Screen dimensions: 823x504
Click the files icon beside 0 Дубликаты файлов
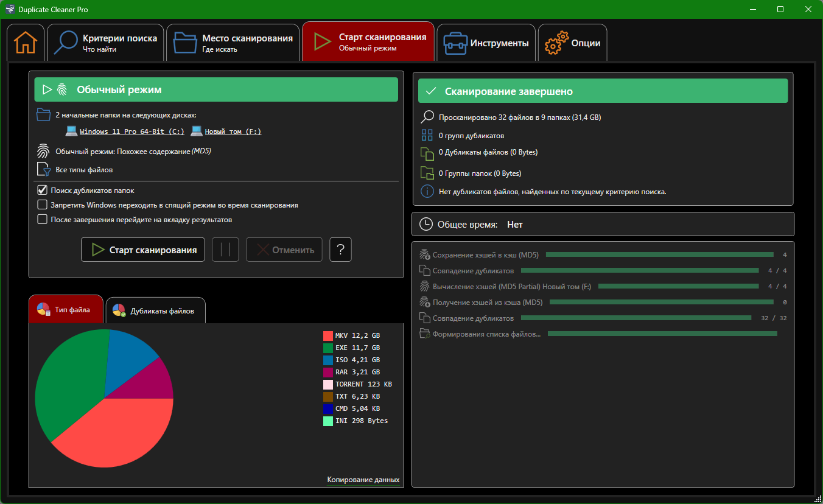[x=428, y=153]
